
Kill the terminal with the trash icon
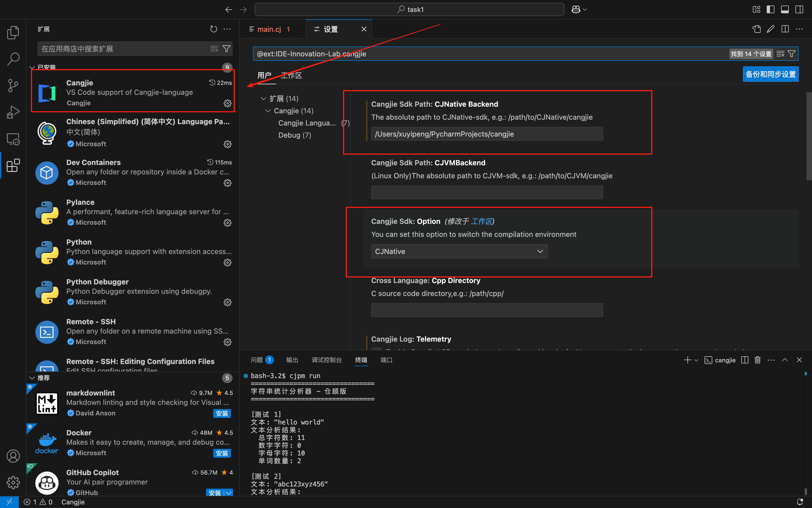pyautogui.click(x=757, y=360)
